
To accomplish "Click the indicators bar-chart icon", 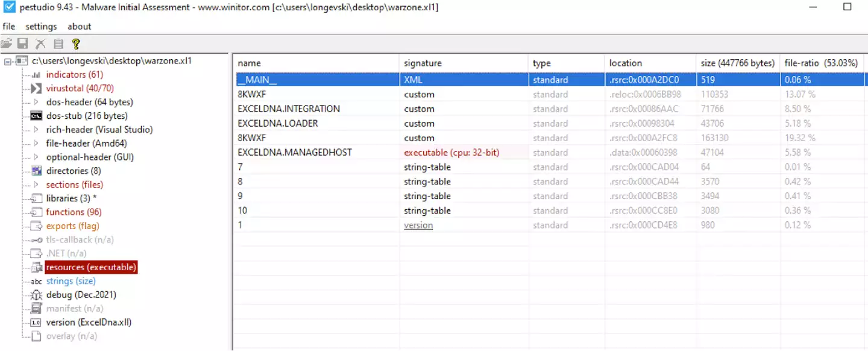I will click(36, 75).
